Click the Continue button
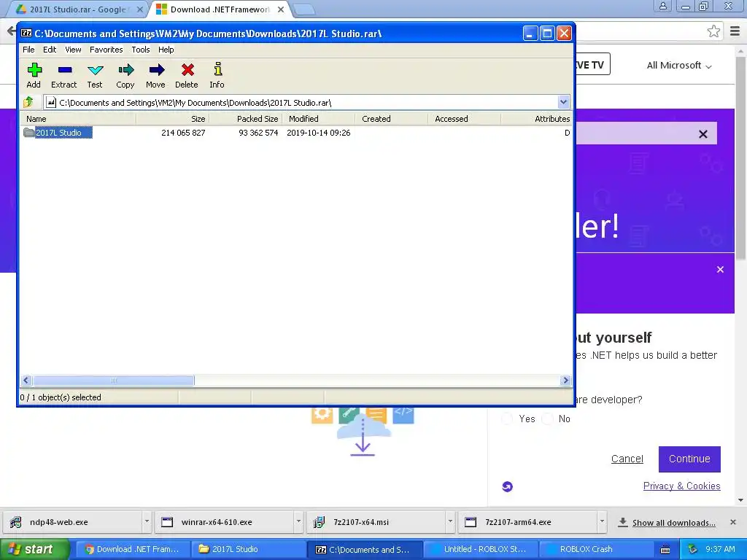The image size is (747, 560). coord(689,459)
